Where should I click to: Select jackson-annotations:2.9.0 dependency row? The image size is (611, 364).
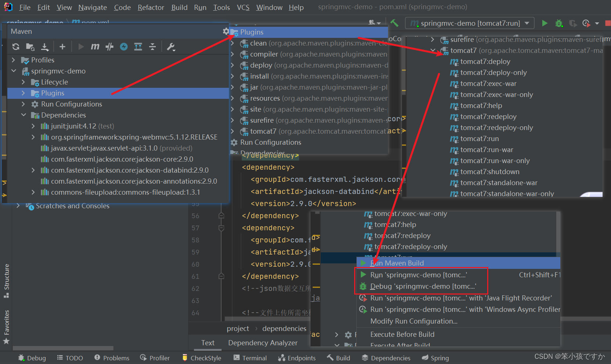point(118,181)
